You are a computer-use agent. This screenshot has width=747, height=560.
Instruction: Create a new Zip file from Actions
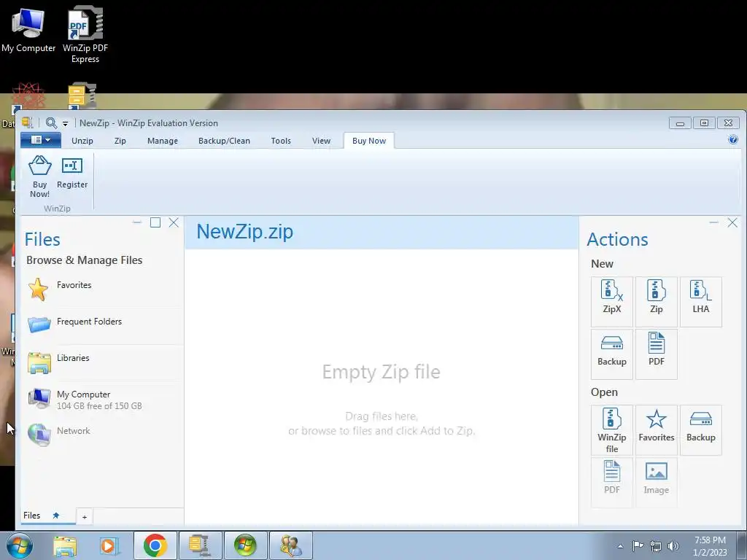coord(656,301)
